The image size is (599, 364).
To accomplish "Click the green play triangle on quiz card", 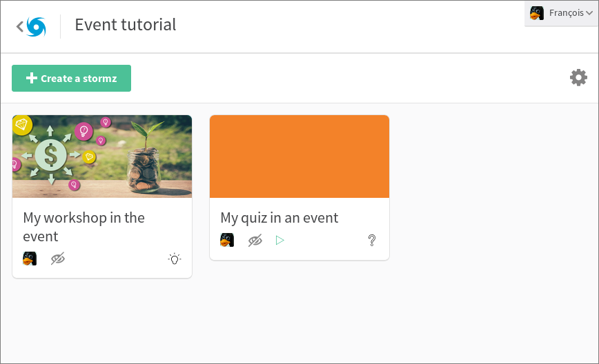I will pos(279,241).
